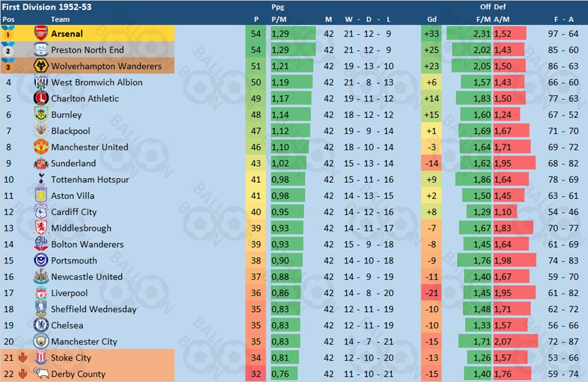Click Liverpool's red -21 goal difference cell
Screen dimensions: 588x382
pos(431,293)
